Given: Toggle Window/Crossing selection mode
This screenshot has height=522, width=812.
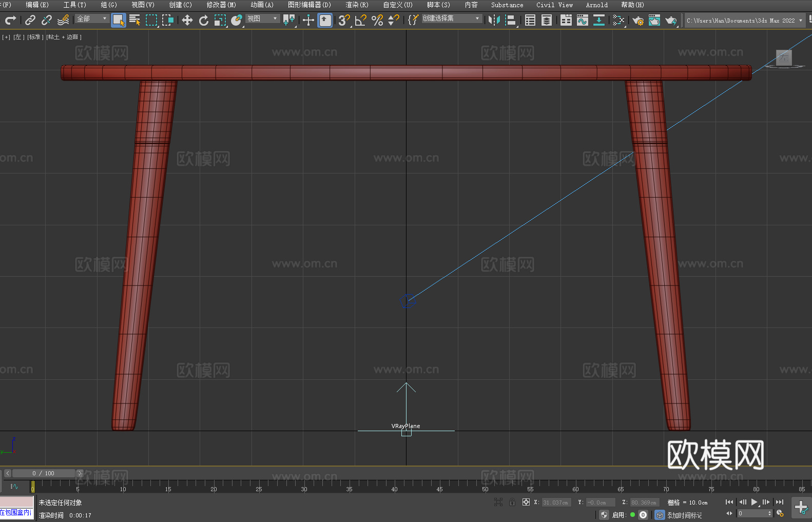Looking at the screenshot, I should click(x=168, y=20).
